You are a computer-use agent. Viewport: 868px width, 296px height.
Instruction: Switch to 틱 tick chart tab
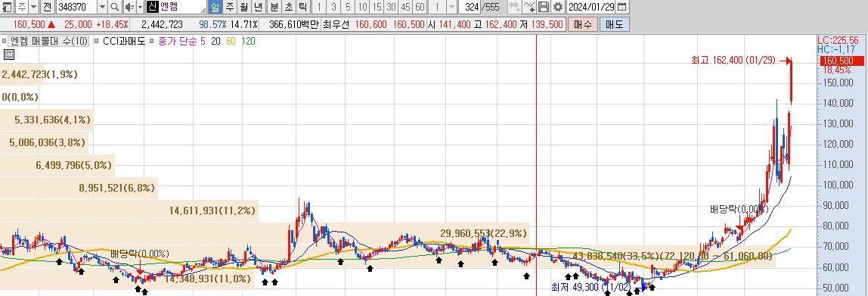[302, 7]
